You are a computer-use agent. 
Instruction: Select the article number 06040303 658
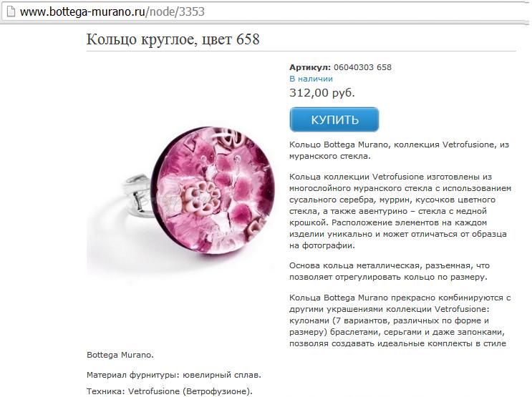362,67
